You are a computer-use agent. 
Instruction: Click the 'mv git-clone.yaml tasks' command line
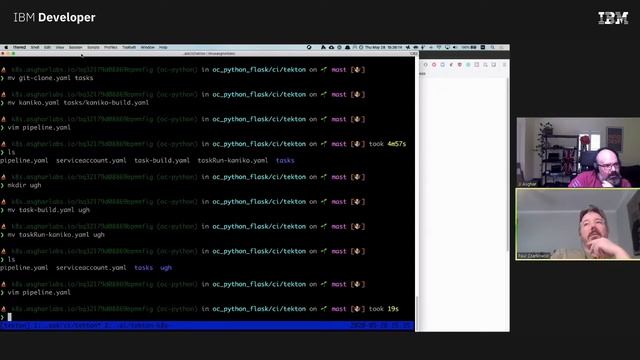tap(50, 78)
